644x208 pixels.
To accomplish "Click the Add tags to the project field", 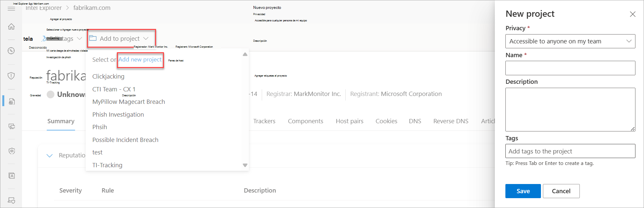I will pos(570,151).
